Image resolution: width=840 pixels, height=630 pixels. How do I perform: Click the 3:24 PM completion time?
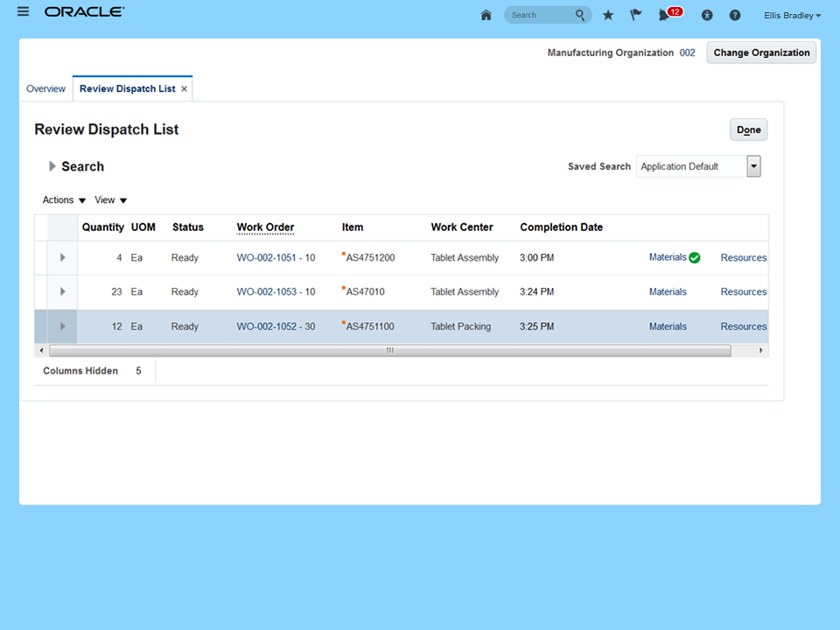[x=536, y=292]
